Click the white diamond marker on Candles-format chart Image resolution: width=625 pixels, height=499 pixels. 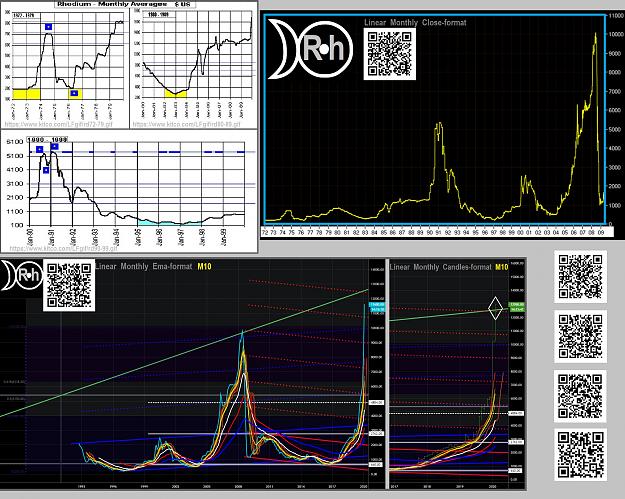coord(495,308)
